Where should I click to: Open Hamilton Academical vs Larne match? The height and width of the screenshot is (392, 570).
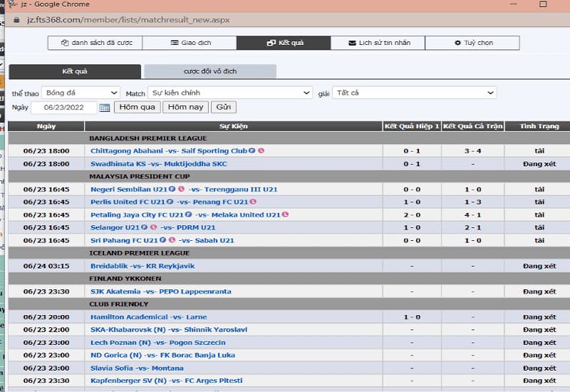click(x=149, y=316)
